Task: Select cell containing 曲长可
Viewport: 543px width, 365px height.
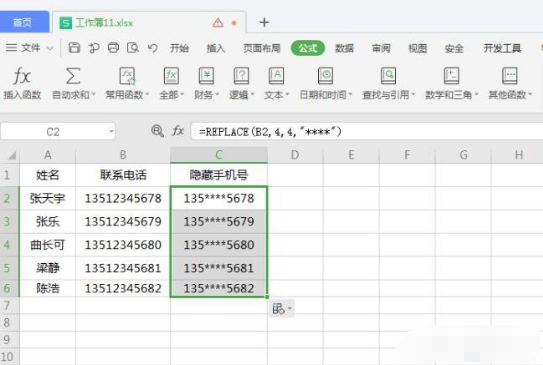Action: [x=47, y=245]
